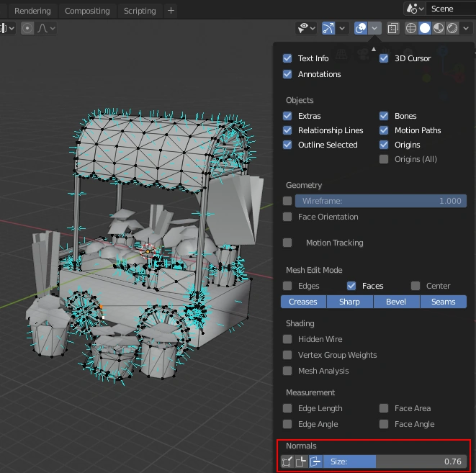This screenshot has height=473, width=476.
Task: Expand the gizmo settings dropdown arrow
Action: pyautogui.click(x=343, y=28)
